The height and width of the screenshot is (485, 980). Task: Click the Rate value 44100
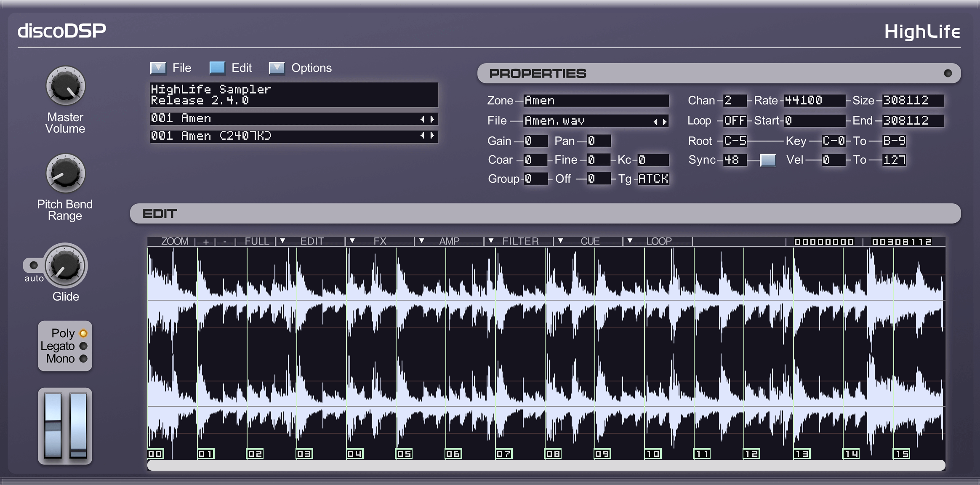coord(815,101)
